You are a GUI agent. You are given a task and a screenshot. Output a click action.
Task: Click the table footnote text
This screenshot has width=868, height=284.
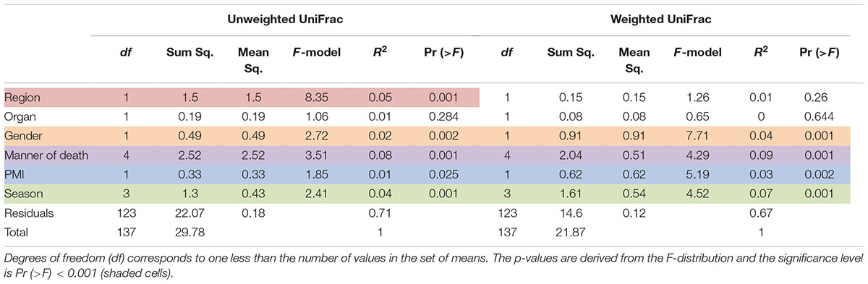434,264
